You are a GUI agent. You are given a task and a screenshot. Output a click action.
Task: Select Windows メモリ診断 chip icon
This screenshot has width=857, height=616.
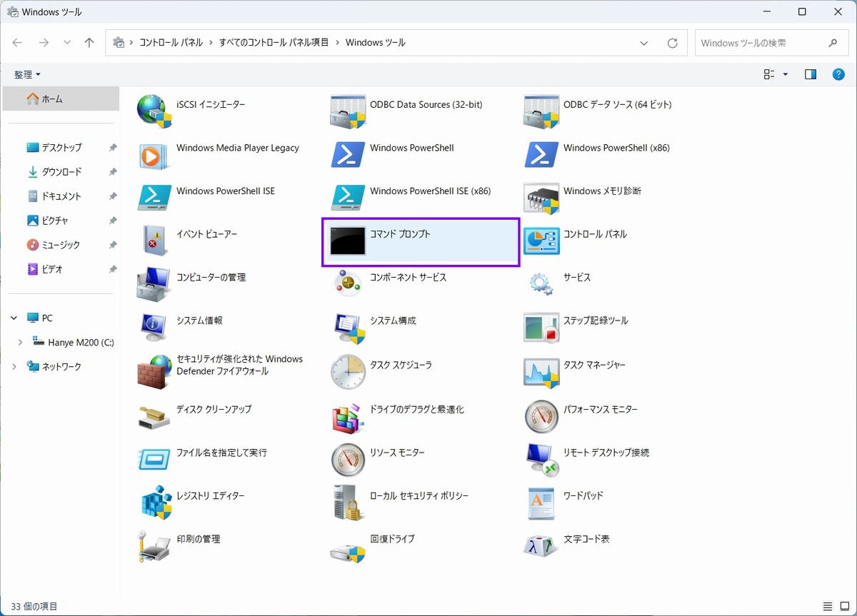541,198
